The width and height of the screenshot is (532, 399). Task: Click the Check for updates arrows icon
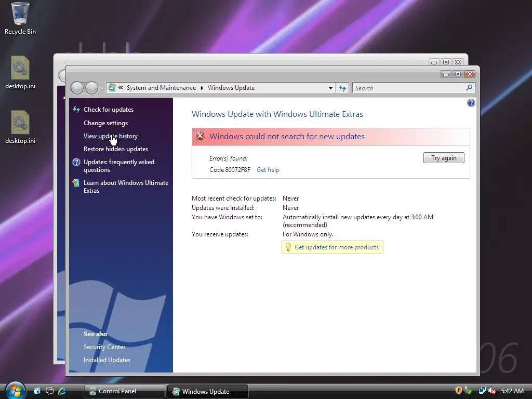[76, 109]
